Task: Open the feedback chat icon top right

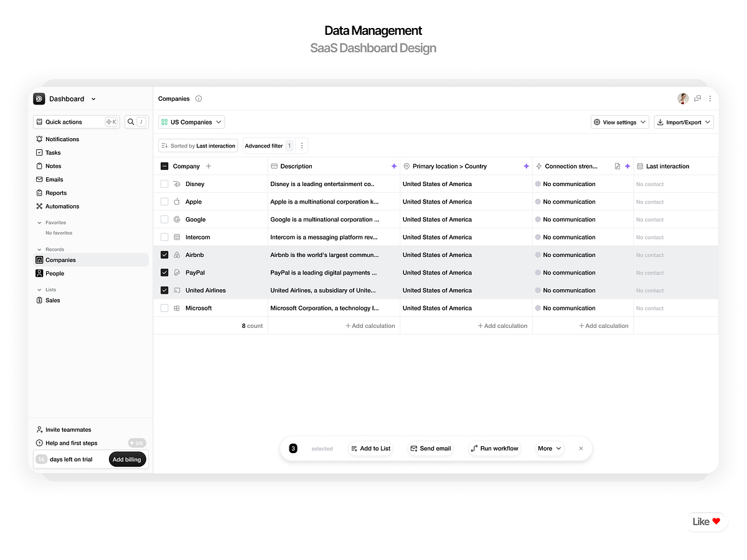Action: click(x=697, y=98)
